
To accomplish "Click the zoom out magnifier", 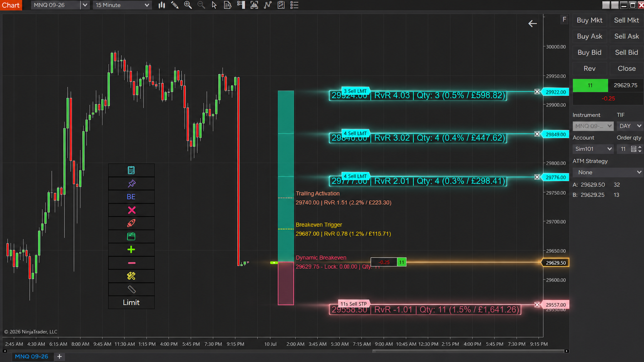I will (x=201, y=5).
